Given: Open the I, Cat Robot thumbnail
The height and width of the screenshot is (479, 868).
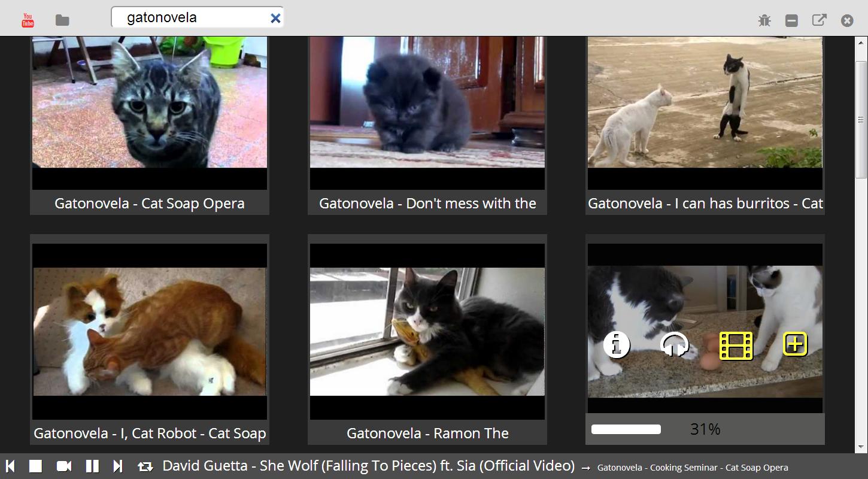Looking at the screenshot, I should pos(150,331).
